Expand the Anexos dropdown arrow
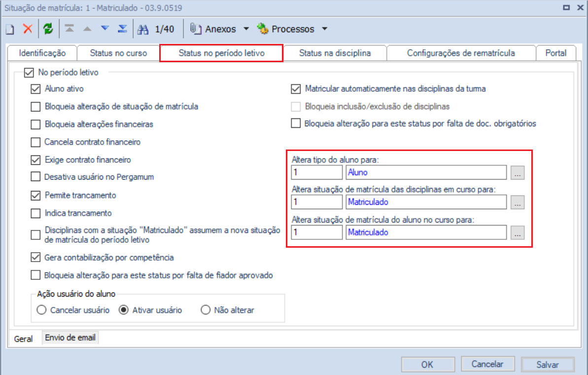The image size is (588, 375). [246, 29]
